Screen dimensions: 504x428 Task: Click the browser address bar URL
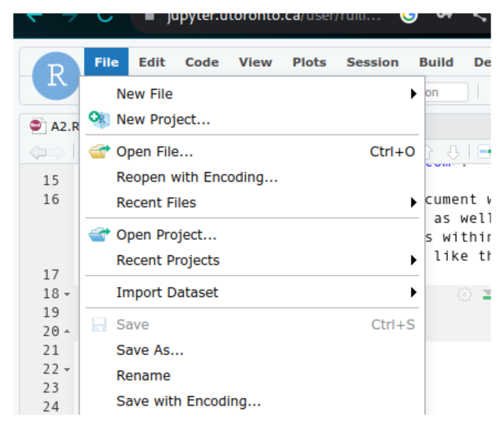[x=273, y=17]
